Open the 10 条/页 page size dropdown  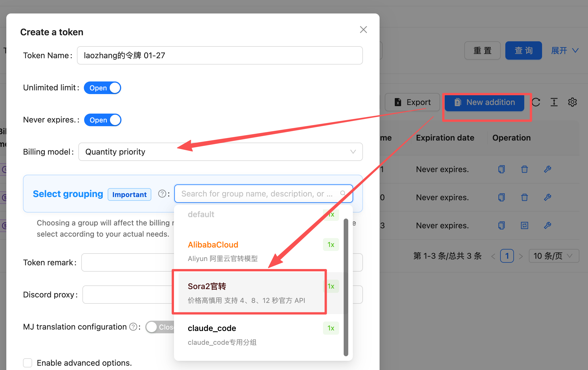pyautogui.click(x=554, y=256)
